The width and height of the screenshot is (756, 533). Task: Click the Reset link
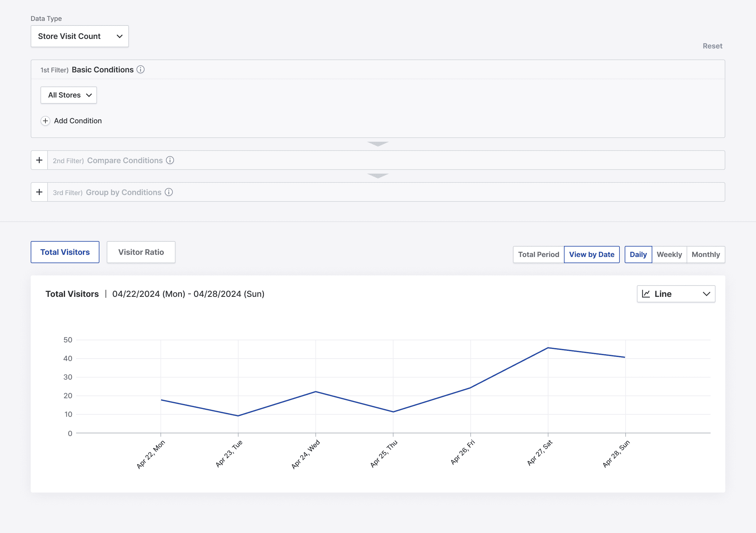click(712, 46)
